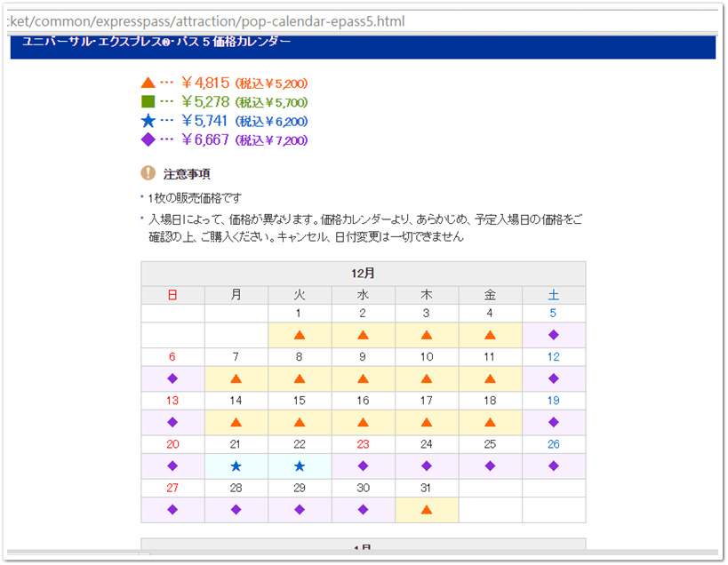Click the date number 11
The width and height of the screenshot is (728, 565).
click(x=489, y=357)
